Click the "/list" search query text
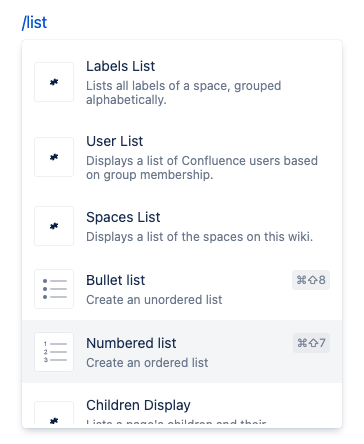This screenshot has width=364, height=444. pos(34,23)
